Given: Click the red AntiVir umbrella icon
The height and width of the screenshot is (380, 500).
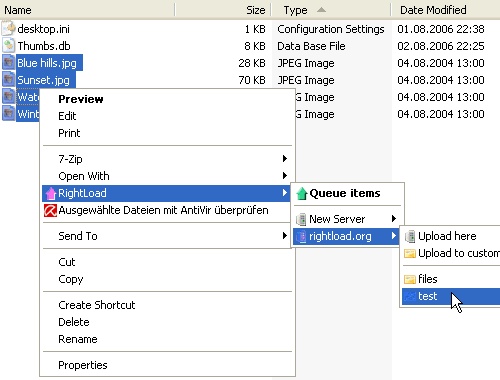Looking at the screenshot, I should pos(50,210).
